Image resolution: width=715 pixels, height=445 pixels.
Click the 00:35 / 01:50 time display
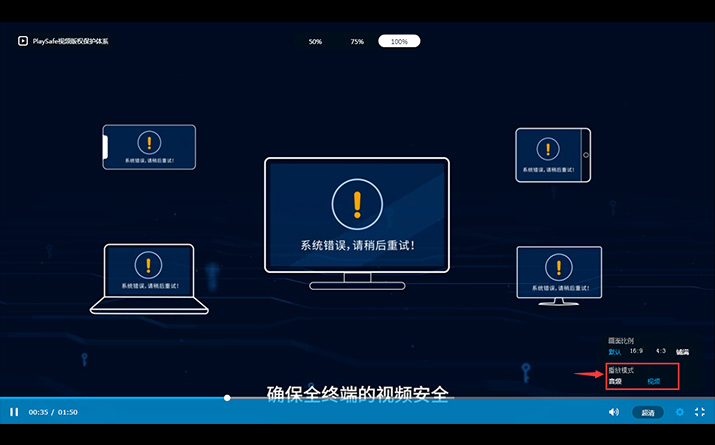[53, 412]
